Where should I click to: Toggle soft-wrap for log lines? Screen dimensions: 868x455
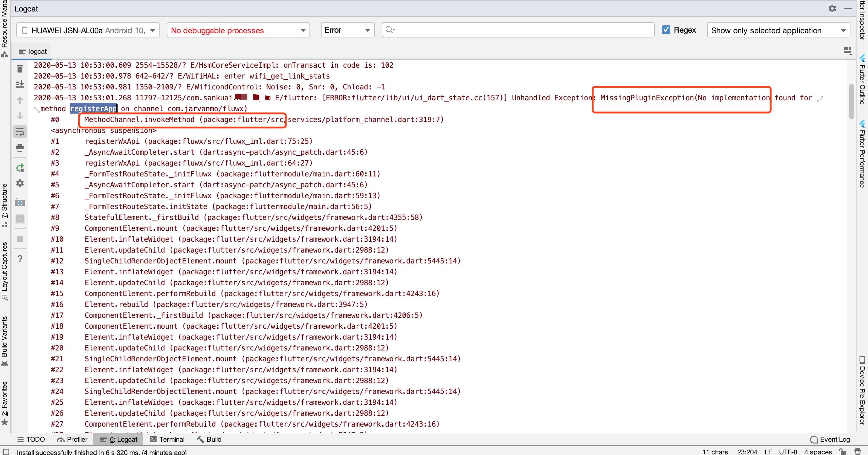[x=19, y=132]
